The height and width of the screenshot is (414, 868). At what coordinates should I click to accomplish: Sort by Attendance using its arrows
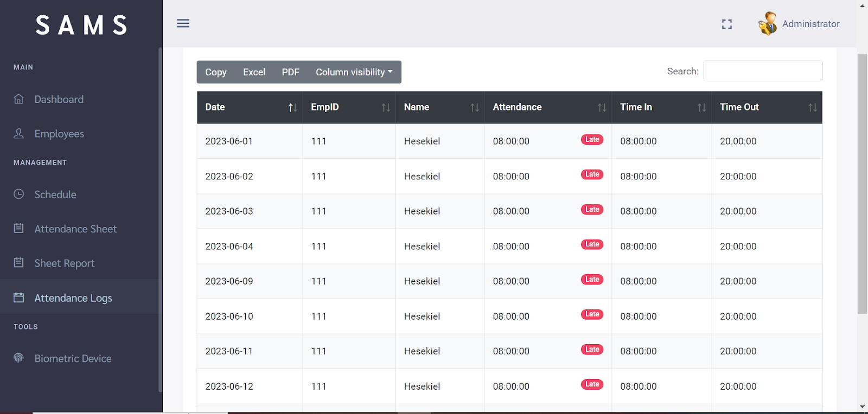point(602,107)
